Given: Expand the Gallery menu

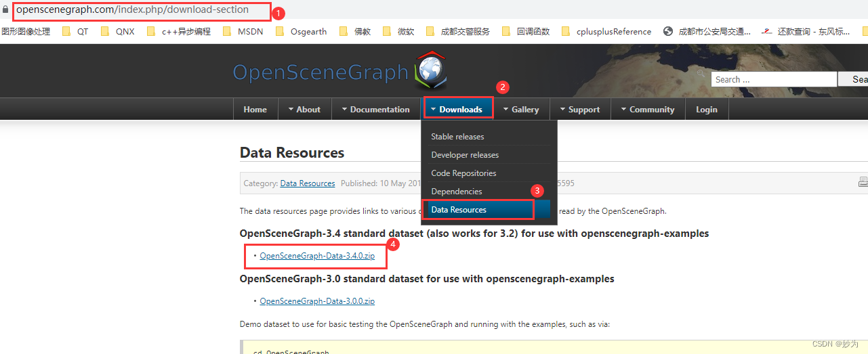Looking at the screenshot, I should pos(521,109).
